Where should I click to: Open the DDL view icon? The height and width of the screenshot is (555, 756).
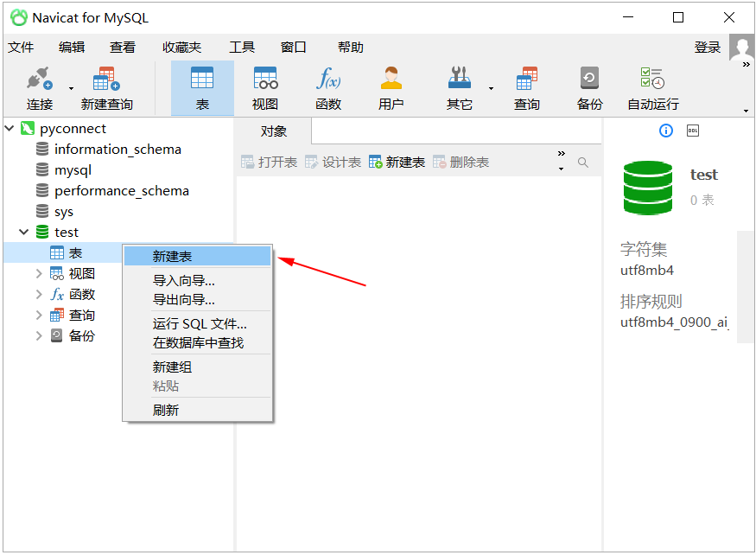point(692,131)
